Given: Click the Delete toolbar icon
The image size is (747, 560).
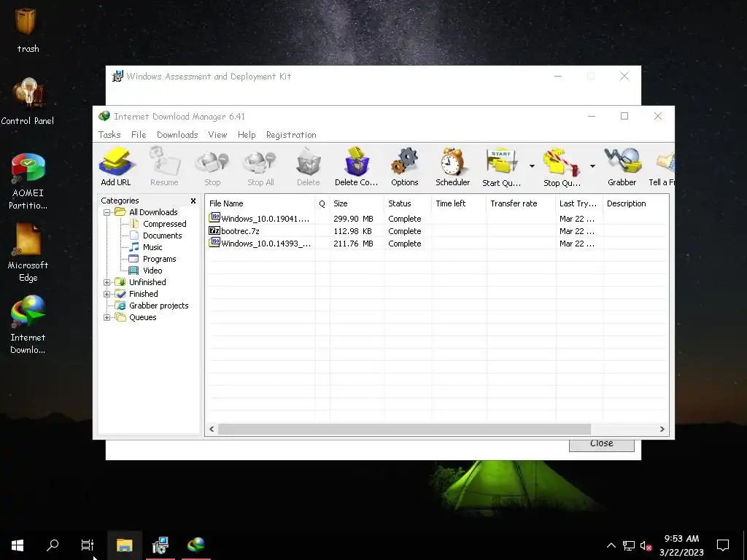Looking at the screenshot, I should tap(309, 167).
